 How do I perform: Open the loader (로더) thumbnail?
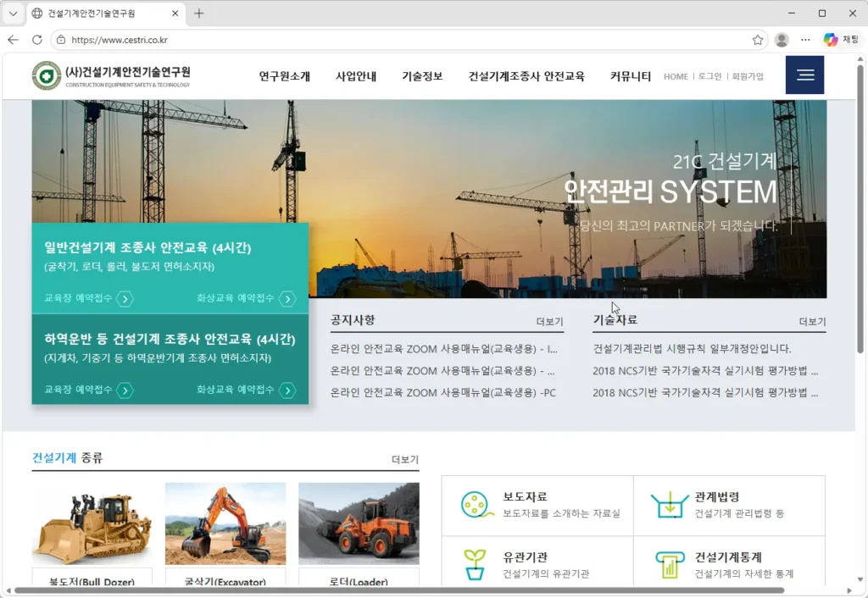click(x=359, y=523)
